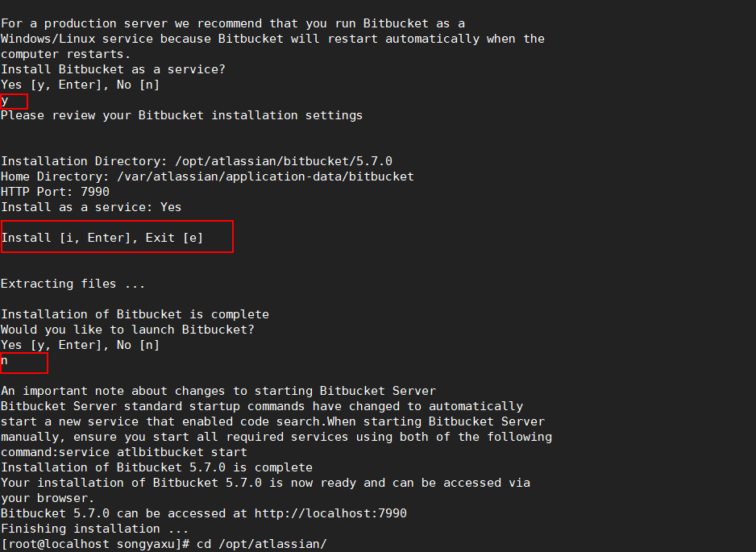Click 'Installation of Bitbucket is complete' line
This screenshot has width=756, height=552.
pos(135,314)
